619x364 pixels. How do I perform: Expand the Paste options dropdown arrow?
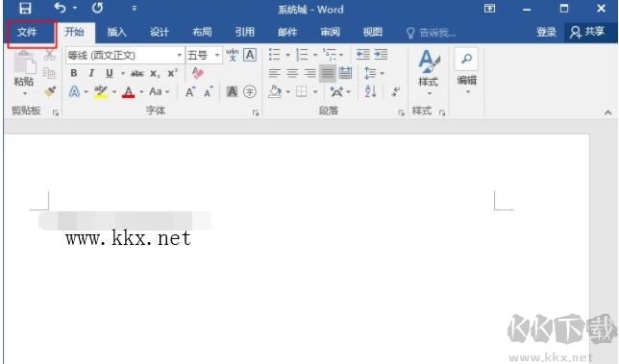(x=25, y=93)
